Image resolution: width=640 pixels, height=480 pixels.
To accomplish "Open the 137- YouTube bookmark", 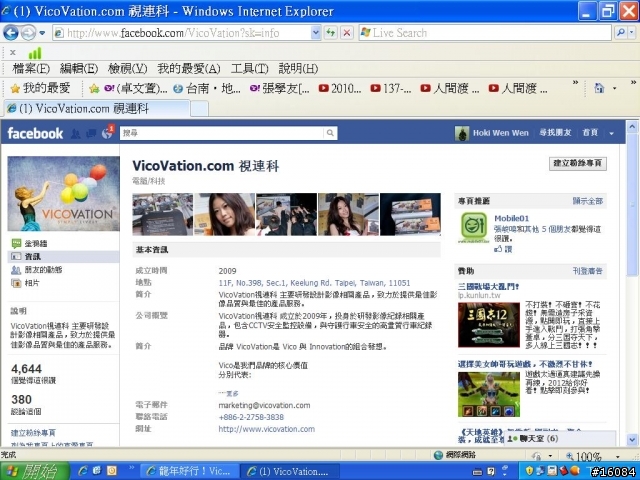I will click(391, 88).
